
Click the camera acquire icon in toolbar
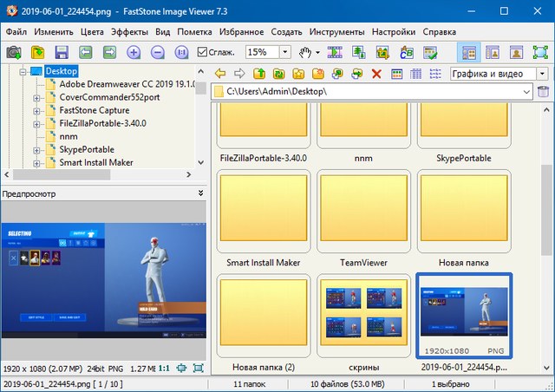click(14, 52)
